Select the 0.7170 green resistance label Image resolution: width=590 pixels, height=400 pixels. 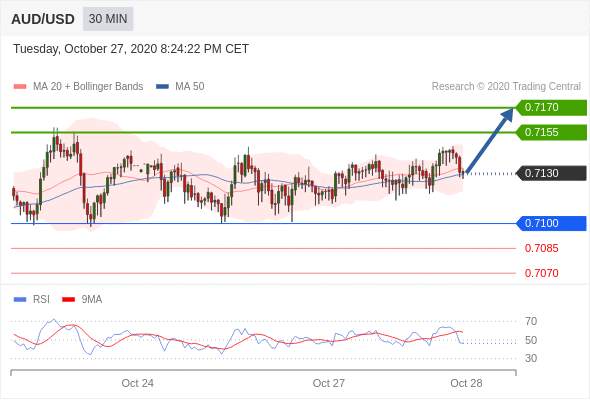(x=551, y=108)
